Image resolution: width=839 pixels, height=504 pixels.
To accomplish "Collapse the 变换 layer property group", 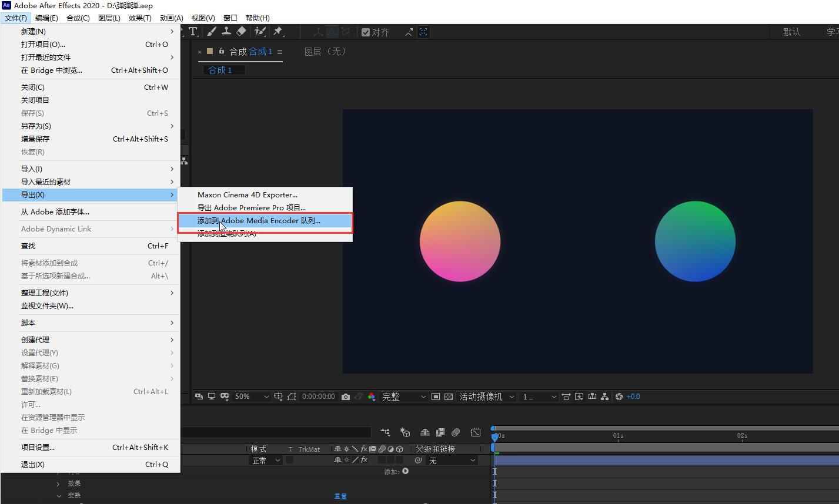I will [x=58, y=495].
